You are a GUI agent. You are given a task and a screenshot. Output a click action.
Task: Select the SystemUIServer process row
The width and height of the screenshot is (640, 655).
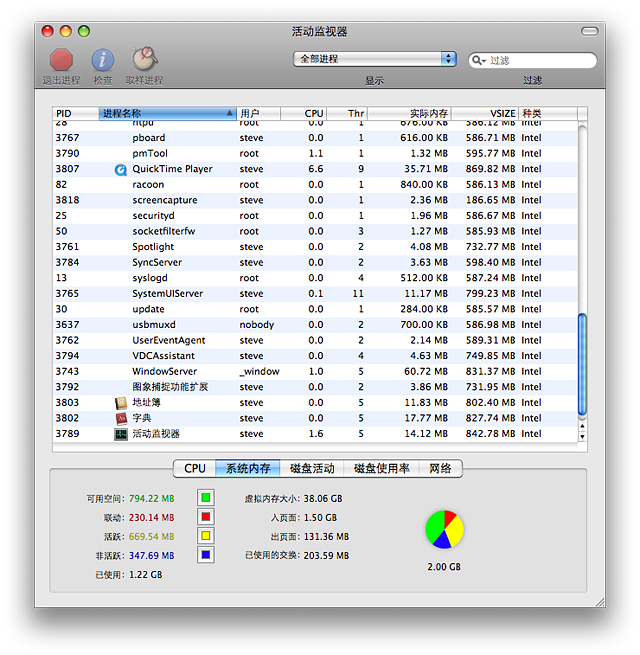point(315,294)
